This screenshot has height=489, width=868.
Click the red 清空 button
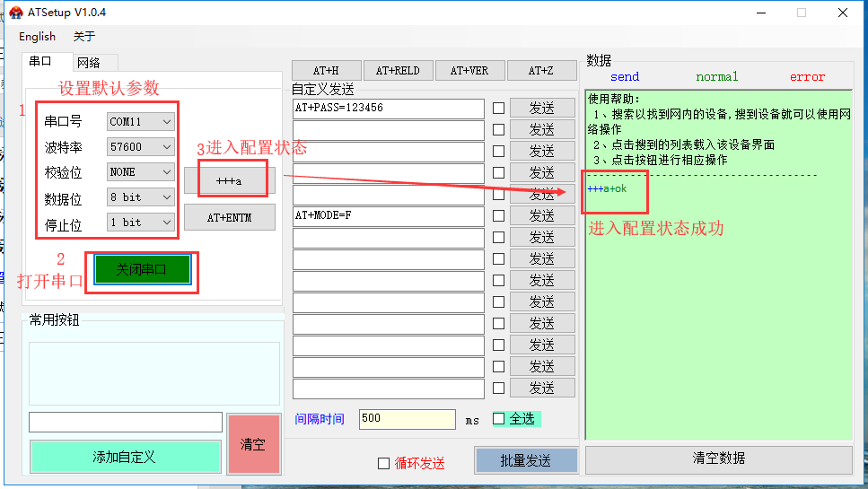click(x=253, y=444)
